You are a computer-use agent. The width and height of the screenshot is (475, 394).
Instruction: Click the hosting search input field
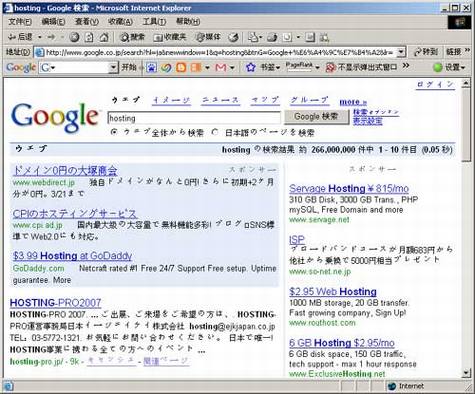click(x=194, y=118)
